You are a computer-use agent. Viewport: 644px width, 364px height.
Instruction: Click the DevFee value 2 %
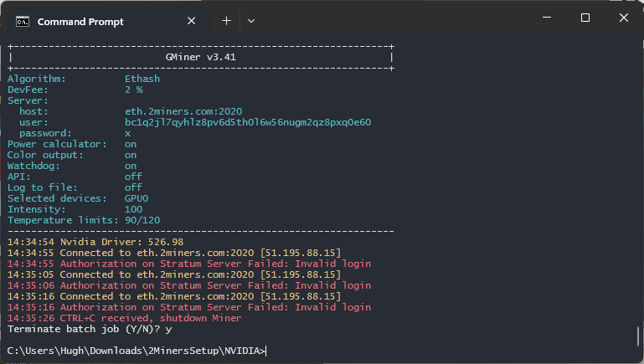point(134,90)
